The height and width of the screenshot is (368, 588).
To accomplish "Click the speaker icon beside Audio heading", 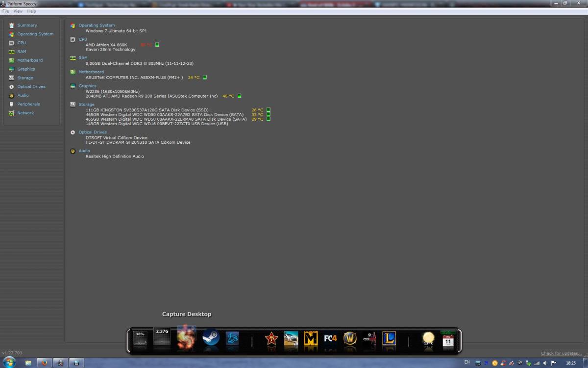I will [x=73, y=151].
